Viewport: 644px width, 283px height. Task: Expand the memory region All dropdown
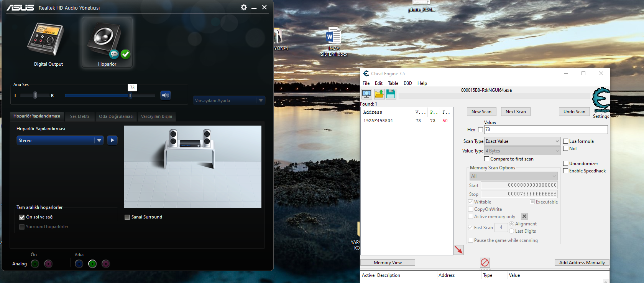pyautogui.click(x=514, y=176)
